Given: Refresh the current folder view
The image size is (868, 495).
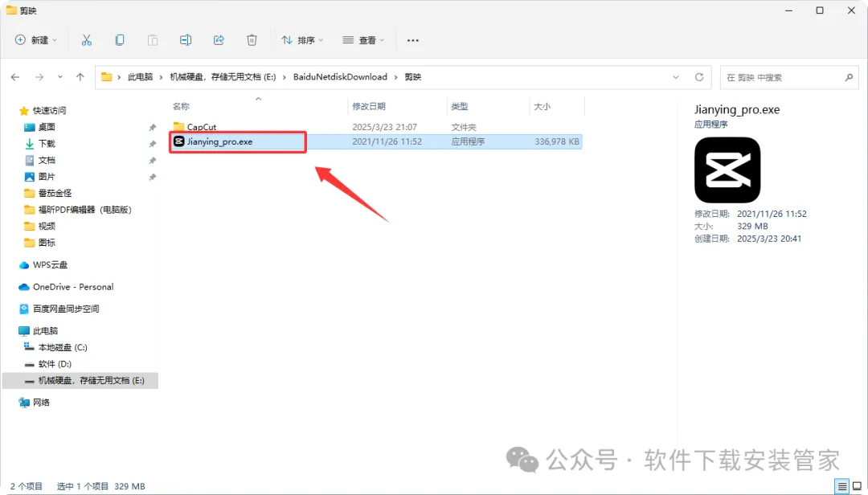Looking at the screenshot, I should coord(700,77).
